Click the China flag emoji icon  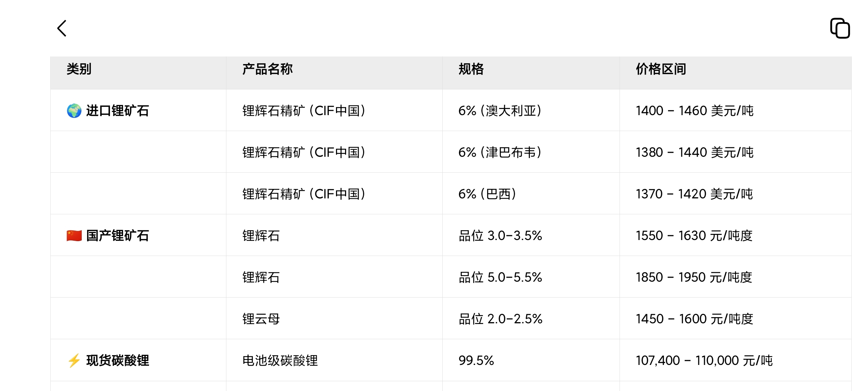tap(74, 236)
